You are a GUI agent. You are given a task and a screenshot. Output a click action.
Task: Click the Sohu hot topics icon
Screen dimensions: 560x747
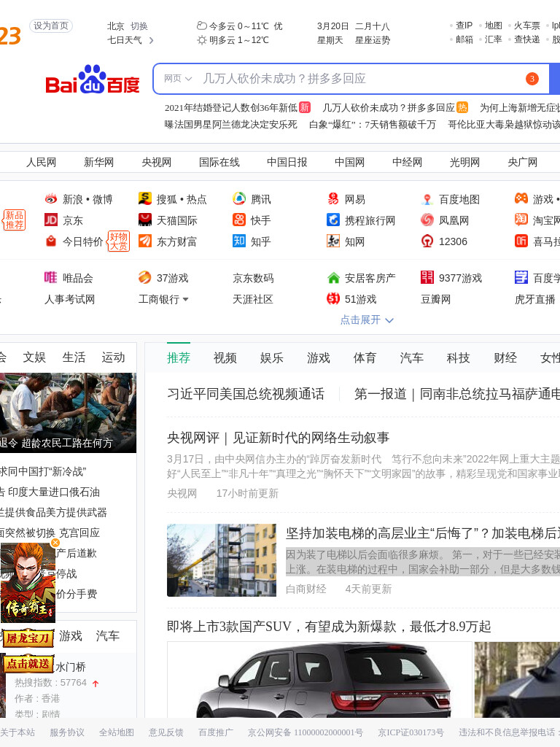[145, 198]
